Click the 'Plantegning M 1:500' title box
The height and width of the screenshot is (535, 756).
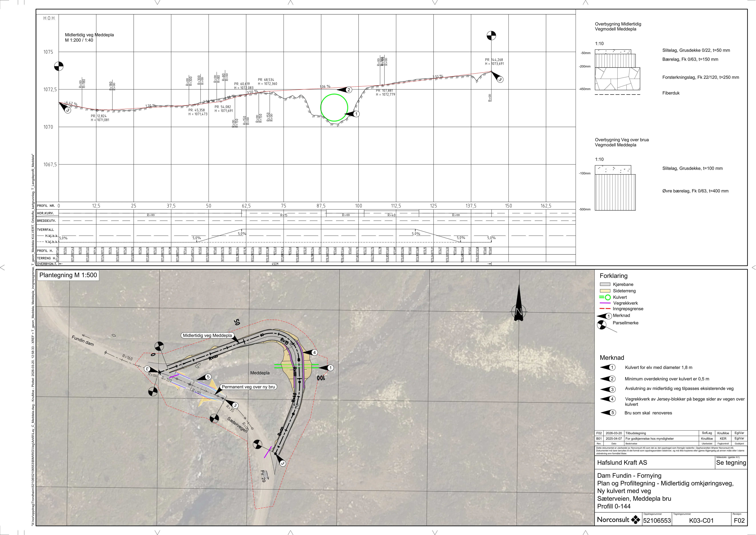tap(68, 275)
